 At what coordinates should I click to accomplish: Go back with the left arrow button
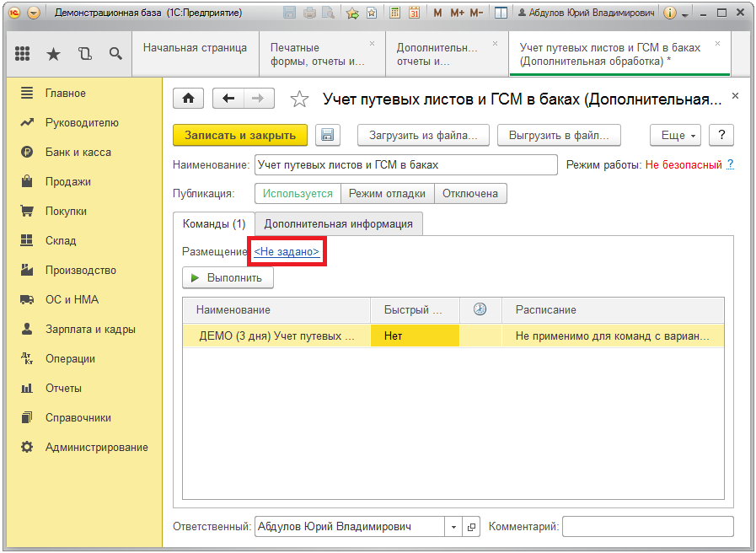pos(228,99)
